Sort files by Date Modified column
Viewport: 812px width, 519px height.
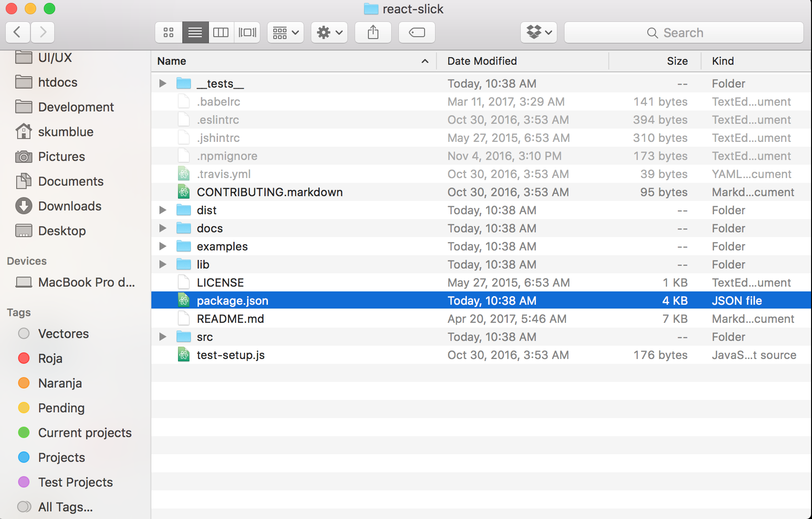click(482, 61)
